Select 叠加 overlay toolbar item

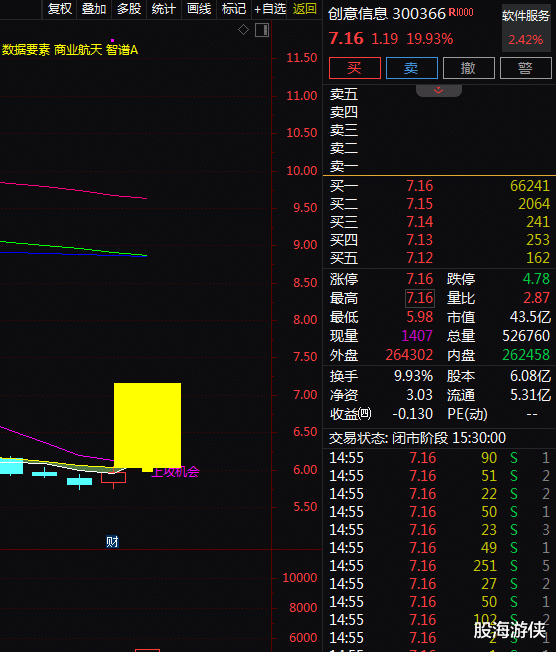[x=94, y=9]
